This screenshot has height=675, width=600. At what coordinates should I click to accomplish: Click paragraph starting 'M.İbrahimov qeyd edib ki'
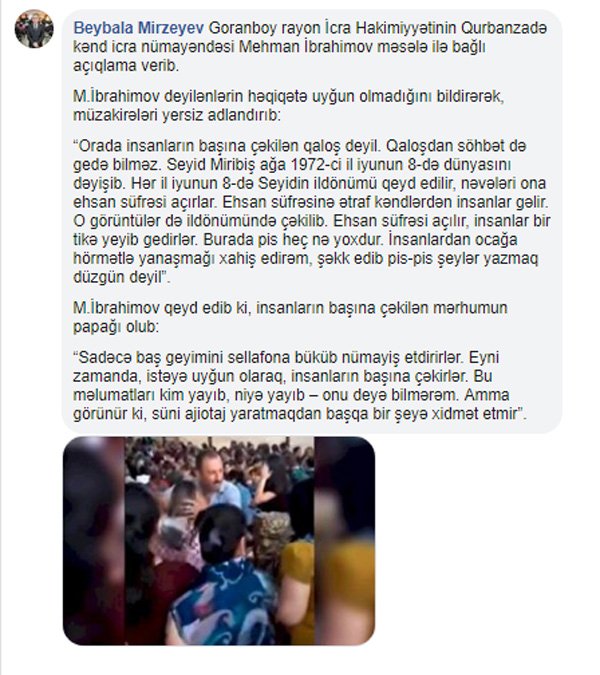point(290,317)
